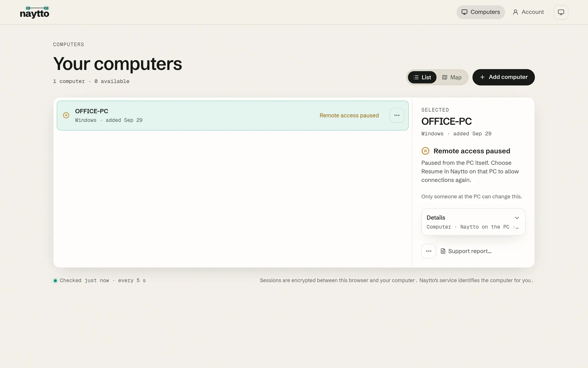
Task: Expand the Details section chevron
Action: click(x=517, y=218)
